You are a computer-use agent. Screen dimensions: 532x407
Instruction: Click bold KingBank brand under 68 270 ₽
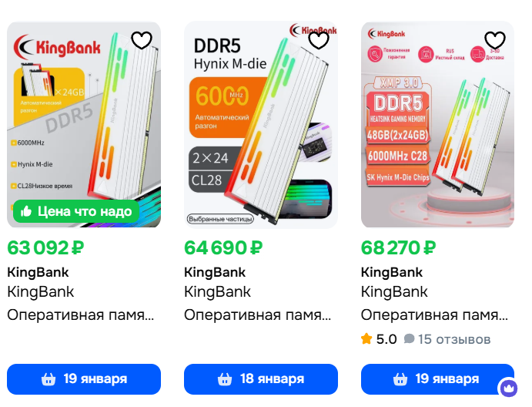click(x=392, y=272)
